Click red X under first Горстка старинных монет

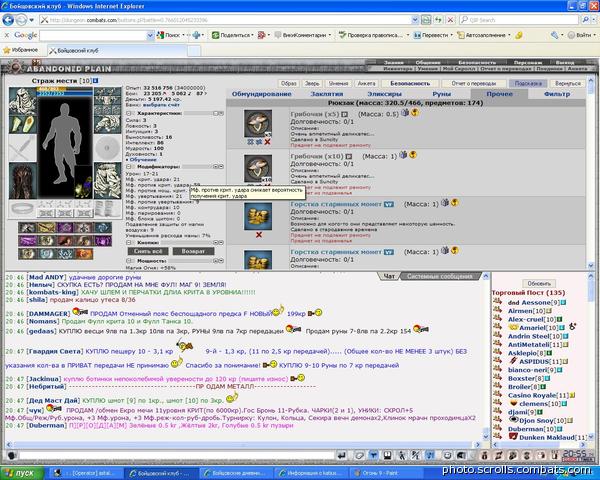pos(259,235)
